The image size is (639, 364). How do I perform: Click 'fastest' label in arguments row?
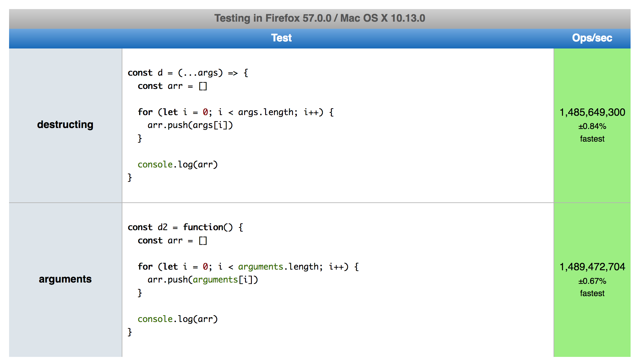pyautogui.click(x=592, y=293)
